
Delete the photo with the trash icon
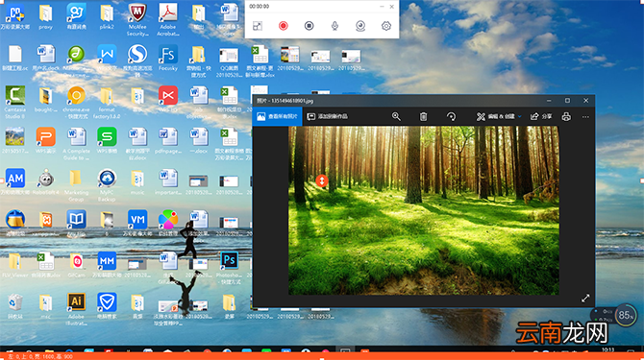point(423,116)
